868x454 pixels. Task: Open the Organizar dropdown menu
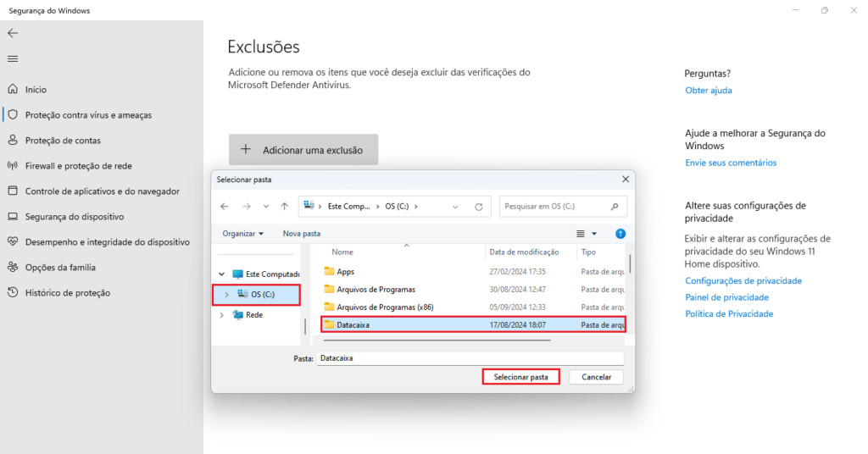pyautogui.click(x=242, y=234)
